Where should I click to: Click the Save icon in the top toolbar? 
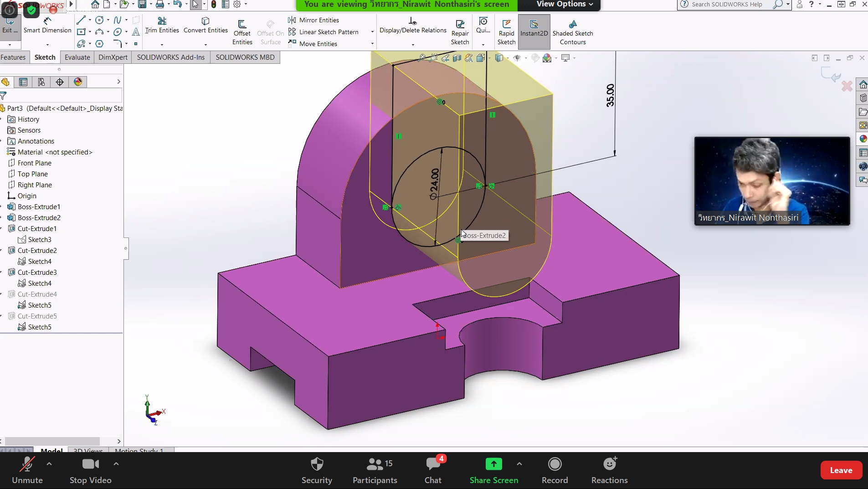[142, 5]
